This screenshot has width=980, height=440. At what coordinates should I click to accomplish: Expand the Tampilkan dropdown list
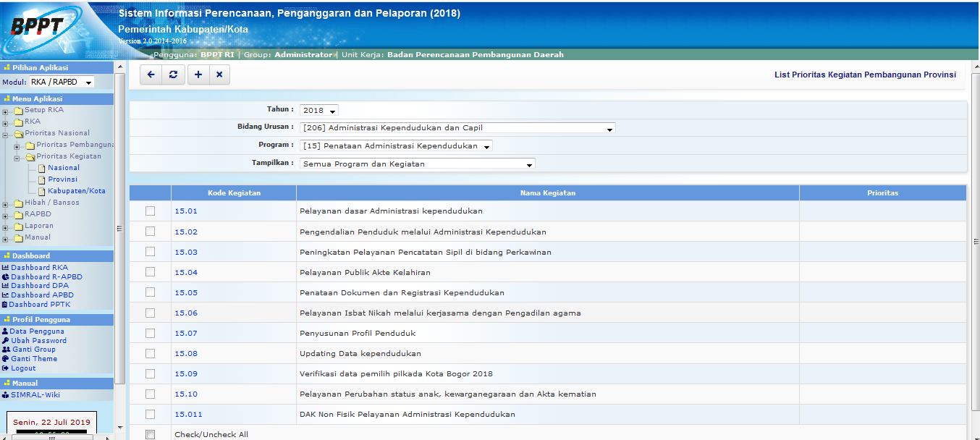(417, 164)
